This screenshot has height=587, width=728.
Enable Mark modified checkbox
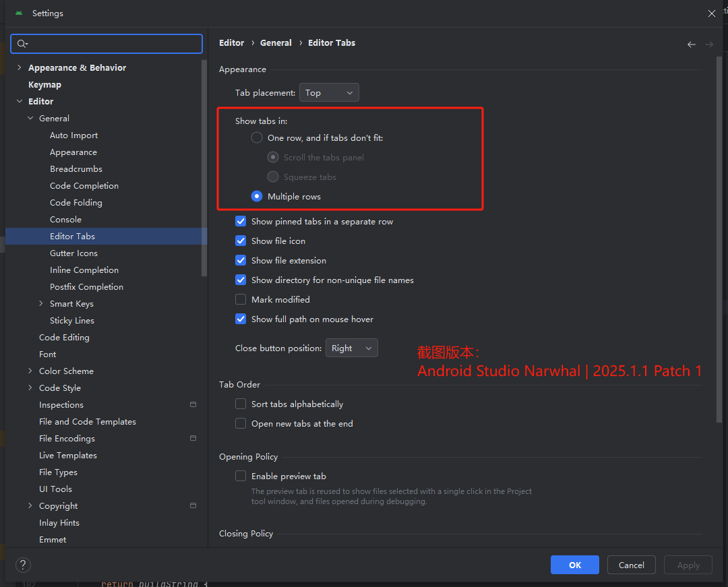[241, 299]
